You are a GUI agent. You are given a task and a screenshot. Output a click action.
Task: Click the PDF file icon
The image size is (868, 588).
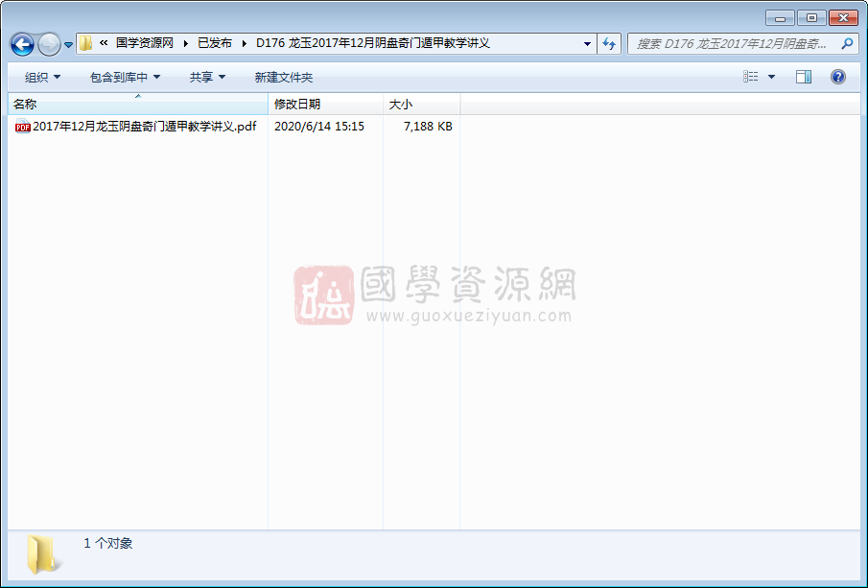pyautogui.click(x=22, y=127)
